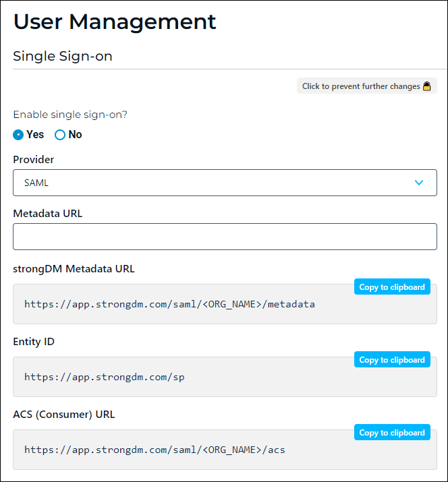Viewport: 448px width, 482px height.
Task: Click the 'Entity ID' label
Action: [x=34, y=342]
